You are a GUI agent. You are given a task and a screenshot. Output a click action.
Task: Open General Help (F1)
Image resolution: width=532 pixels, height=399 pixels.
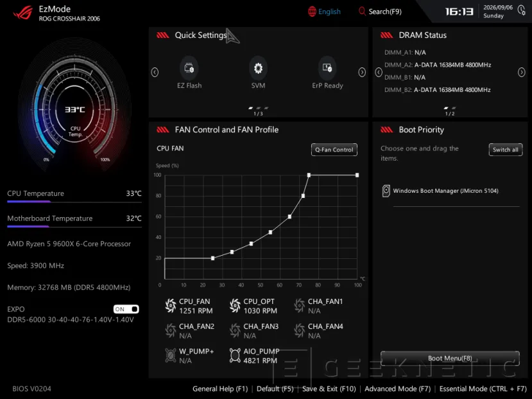pos(220,389)
